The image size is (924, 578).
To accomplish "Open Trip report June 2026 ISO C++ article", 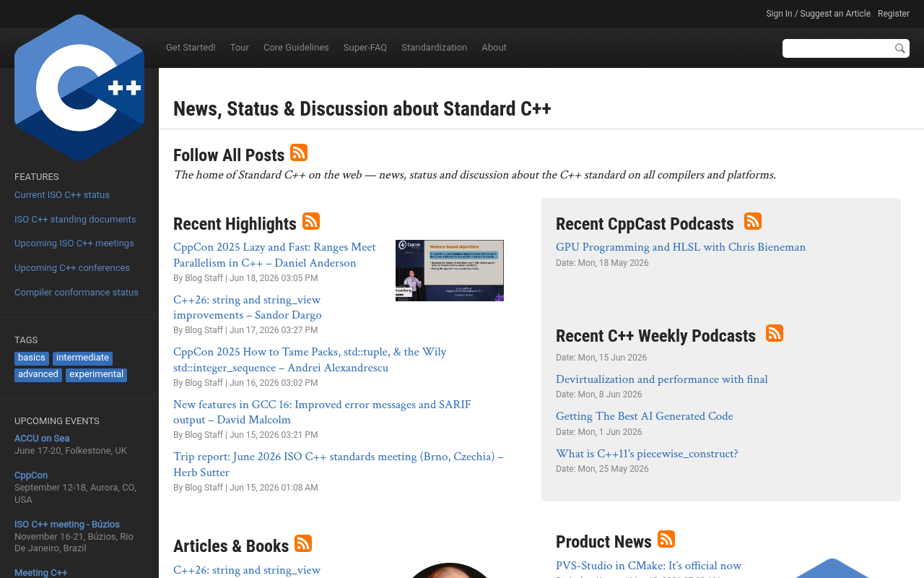I will point(339,465).
